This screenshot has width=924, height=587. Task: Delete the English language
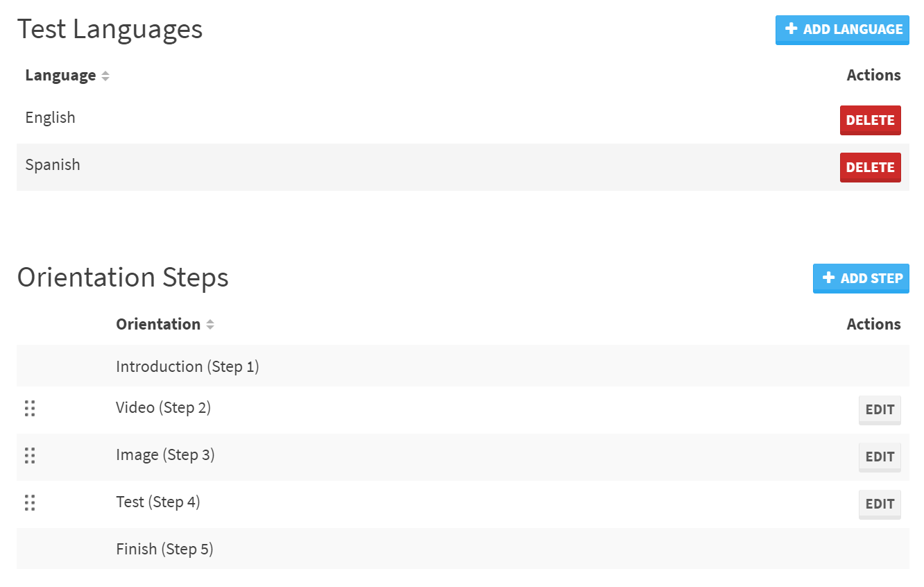click(x=870, y=120)
